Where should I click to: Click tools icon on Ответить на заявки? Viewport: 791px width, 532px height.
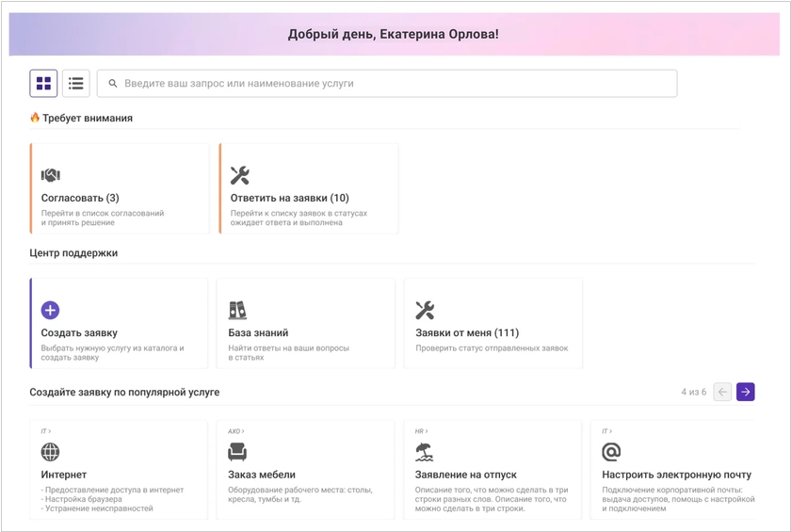tap(239, 175)
